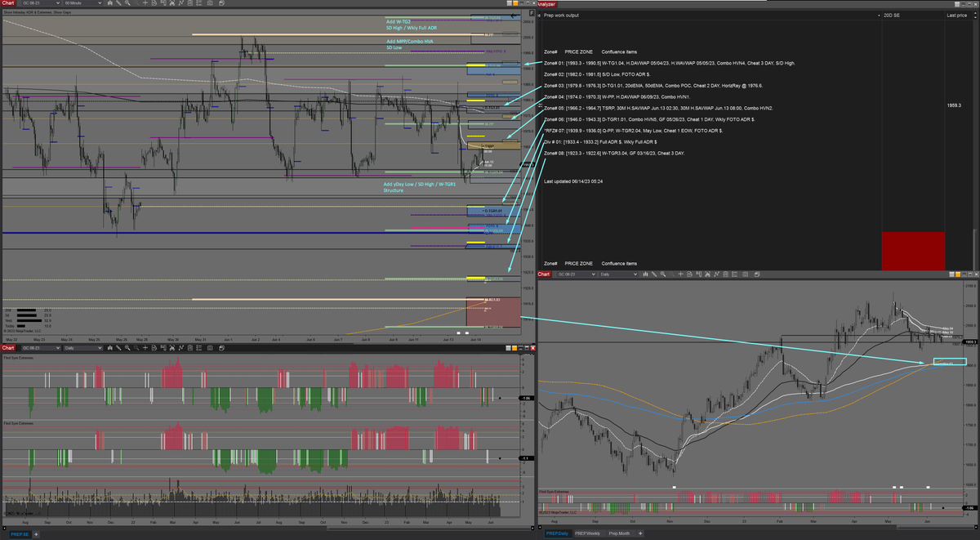Click the red 20D SE cell in Analyzer
Viewport: 980px width, 540px height.
pyautogui.click(x=913, y=250)
